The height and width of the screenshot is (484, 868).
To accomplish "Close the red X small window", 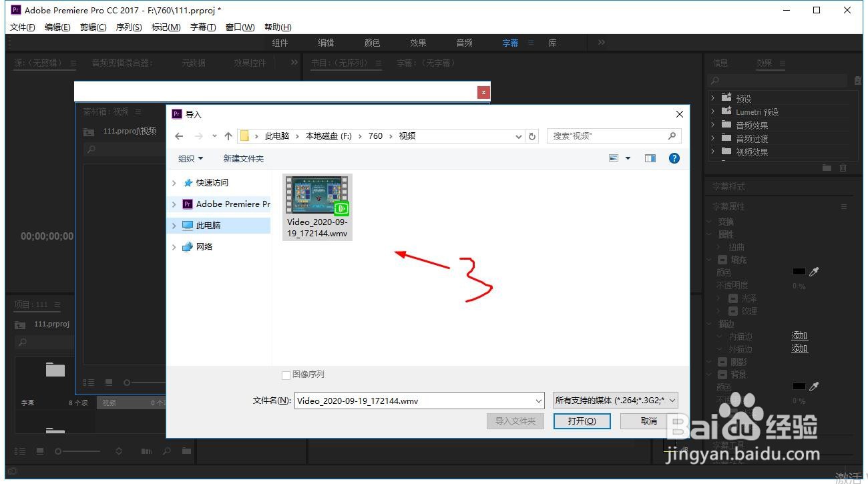I will pos(484,92).
